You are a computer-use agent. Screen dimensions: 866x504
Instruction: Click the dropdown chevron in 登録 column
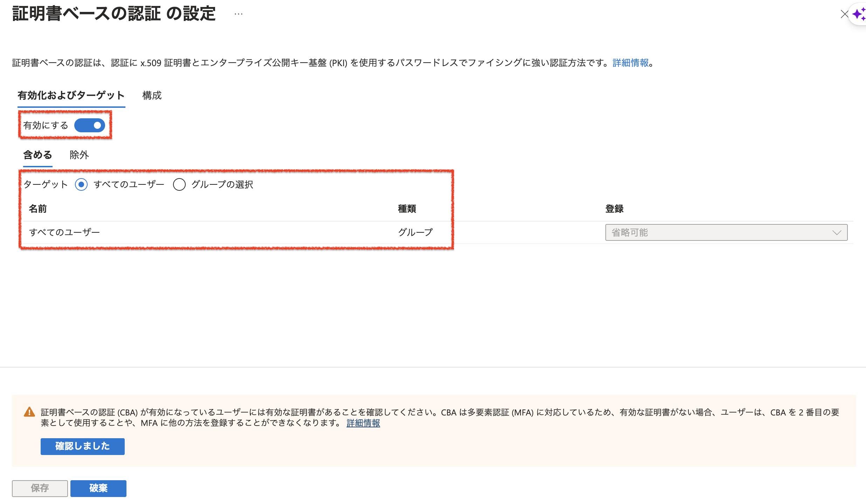point(837,233)
